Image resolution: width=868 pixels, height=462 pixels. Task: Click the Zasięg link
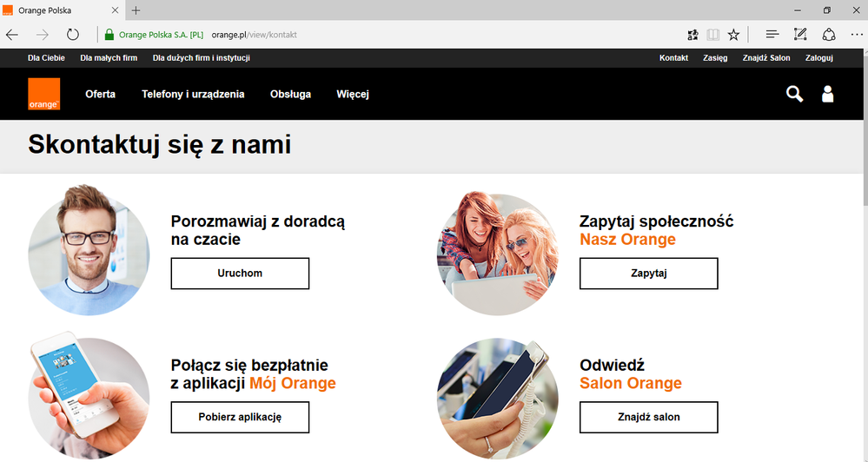[715, 57]
